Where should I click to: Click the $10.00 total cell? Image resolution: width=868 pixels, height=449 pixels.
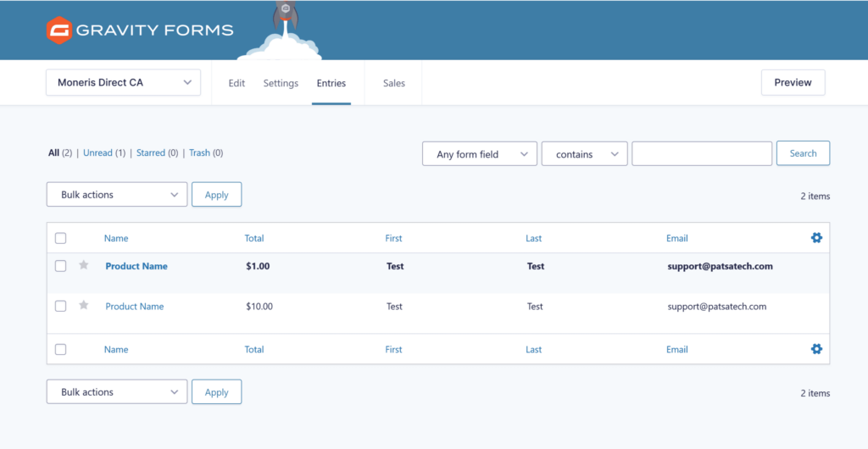point(259,307)
